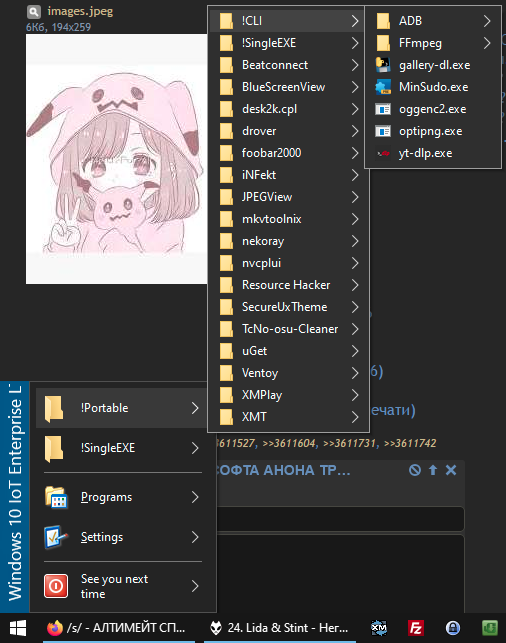Click the hide-post circle icon
Viewport: 506px width, 643px height.
(x=415, y=470)
